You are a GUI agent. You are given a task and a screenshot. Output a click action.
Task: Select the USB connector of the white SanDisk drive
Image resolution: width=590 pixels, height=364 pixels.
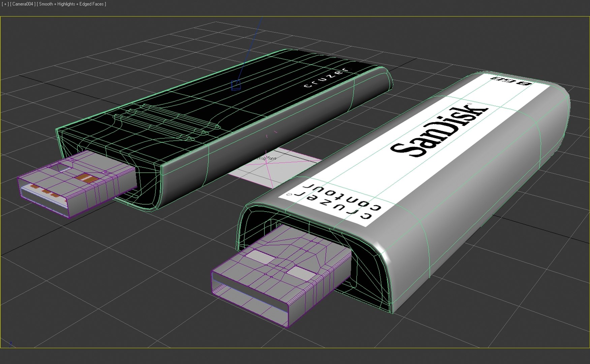coord(281,276)
